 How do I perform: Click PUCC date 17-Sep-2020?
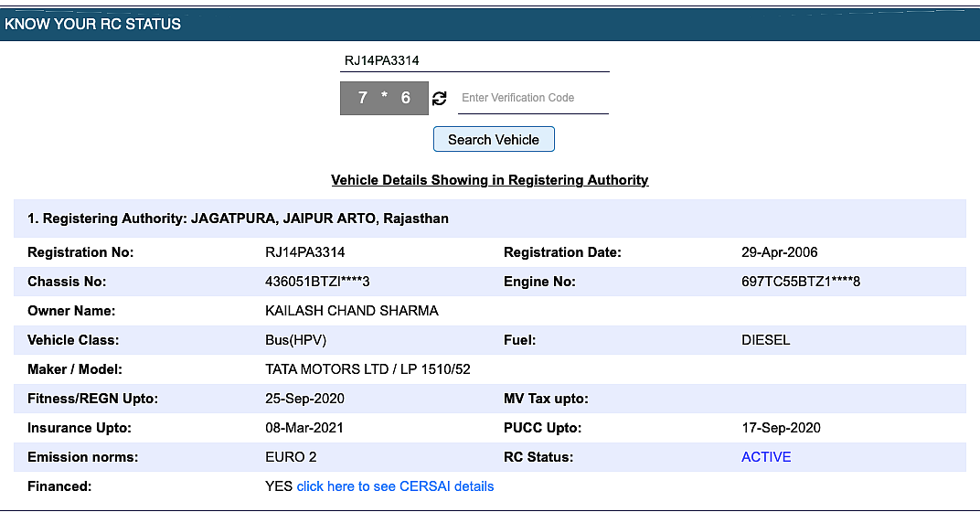tap(782, 428)
